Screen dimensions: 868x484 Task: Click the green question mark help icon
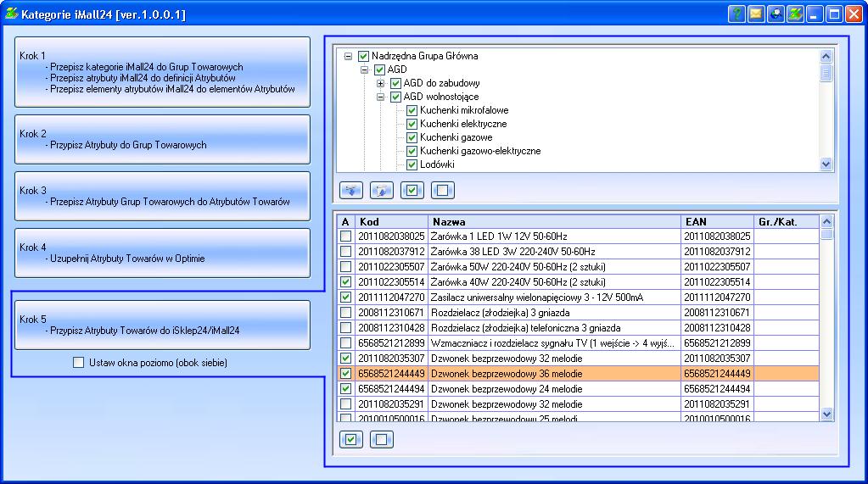coord(736,14)
